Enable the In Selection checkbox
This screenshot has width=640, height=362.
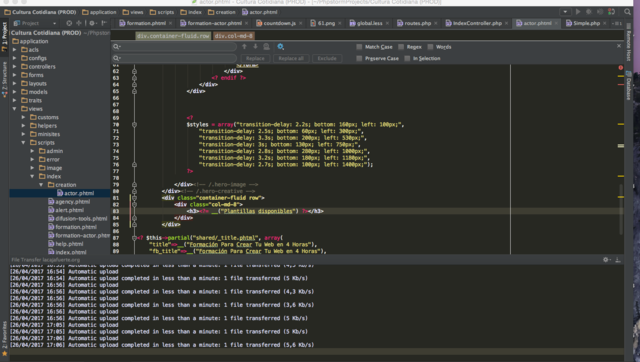click(407, 58)
